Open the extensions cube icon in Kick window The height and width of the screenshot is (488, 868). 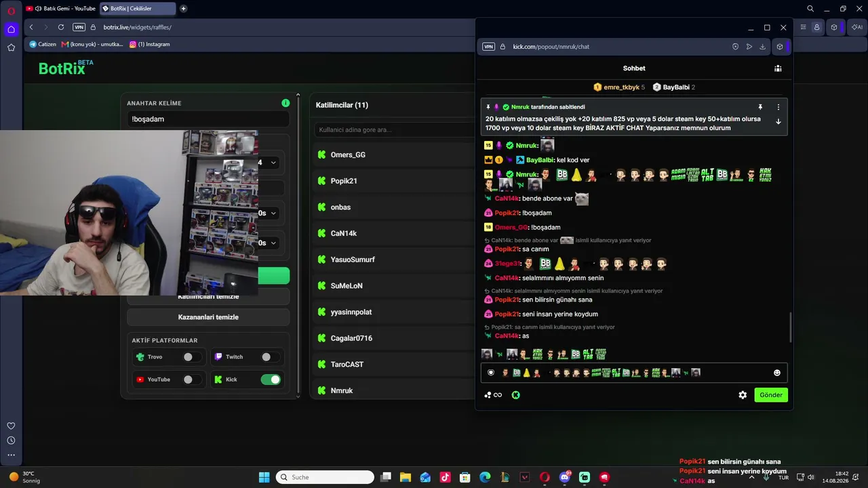780,47
